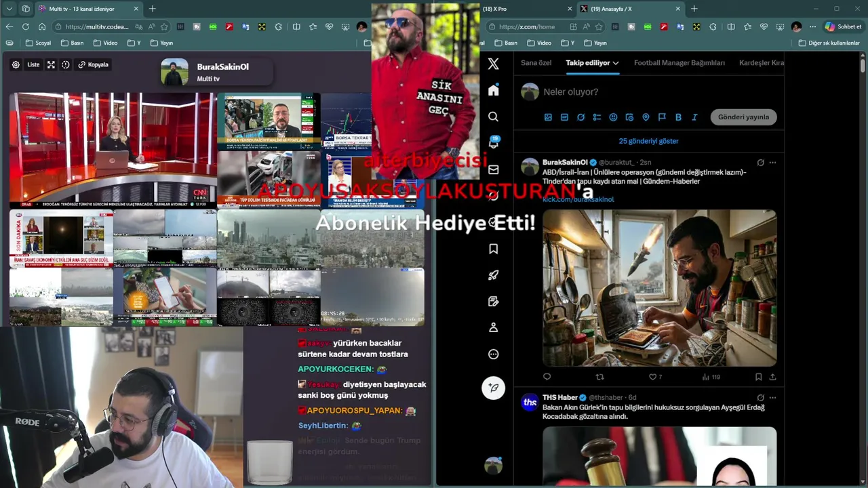The width and height of the screenshot is (868, 488).
Task: Click Gönderi yayınla post button
Action: 743,117
